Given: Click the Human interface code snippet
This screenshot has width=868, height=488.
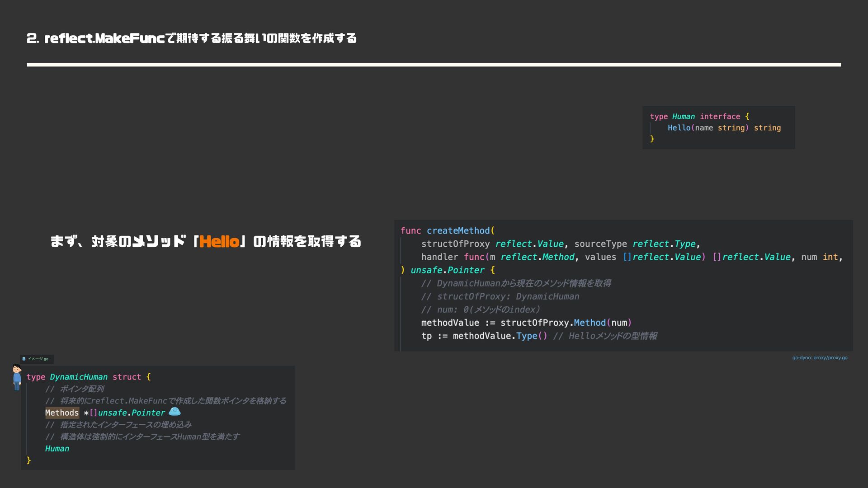Looking at the screenshot, I should (x=718, y=127).
